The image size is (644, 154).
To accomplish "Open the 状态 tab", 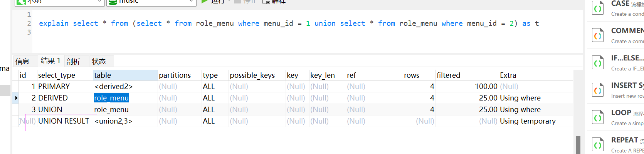I will tap(99, 61).
